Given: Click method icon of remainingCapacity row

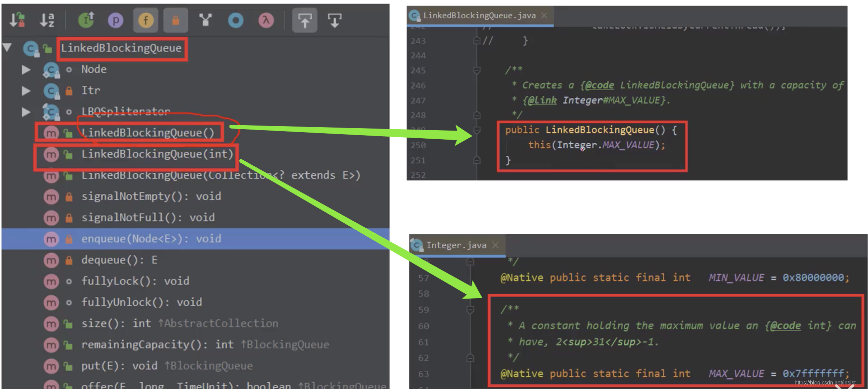Looking at the screenshot, I should [x=51, y=345].
